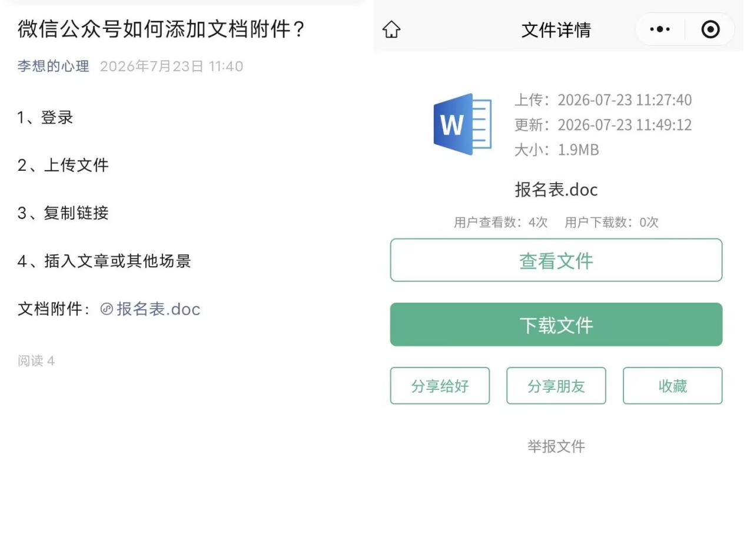
Task: Click the 报名表.doc filename under the icon
Action: click(x=556, y=190)
